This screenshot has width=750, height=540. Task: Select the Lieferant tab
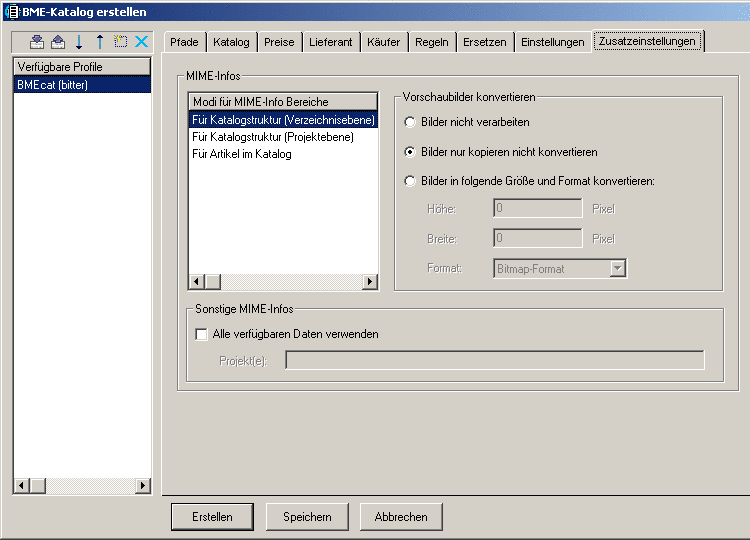coord(331,42)
